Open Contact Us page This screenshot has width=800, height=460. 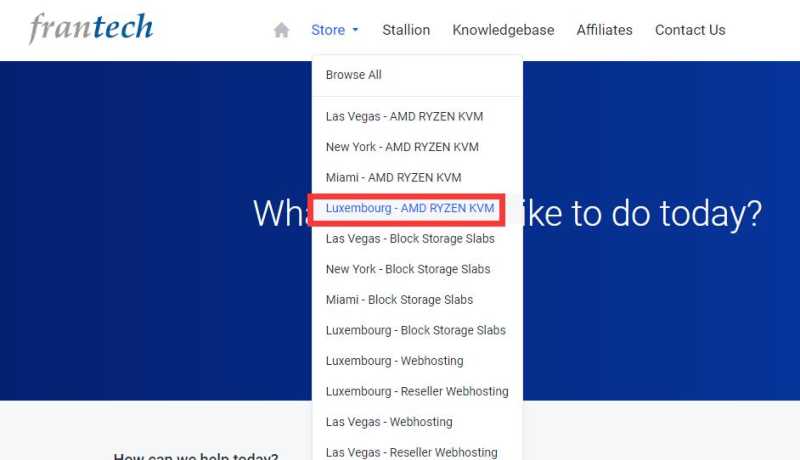pyautogui.click(x=690, y=30)
